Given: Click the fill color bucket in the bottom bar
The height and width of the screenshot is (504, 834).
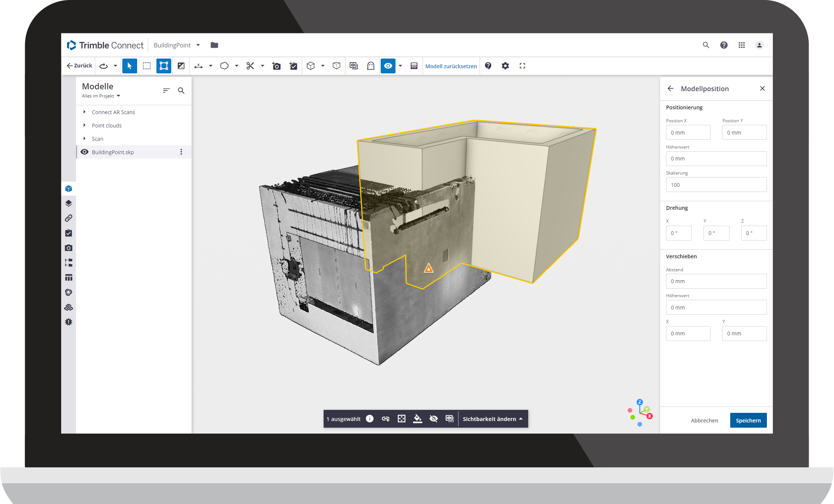Looking at the screenshot, I should click(417, 418).
